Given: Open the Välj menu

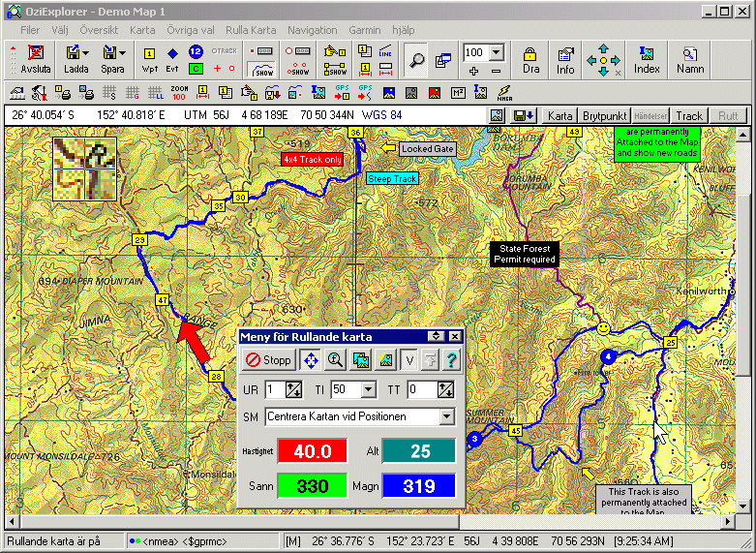Looking at the screenshot, I should coord(60,30).
